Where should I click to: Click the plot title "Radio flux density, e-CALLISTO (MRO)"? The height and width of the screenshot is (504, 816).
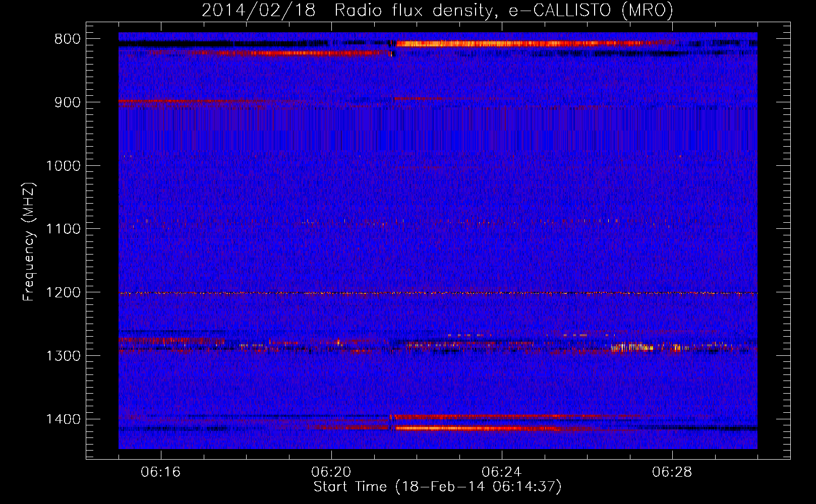click(x=504, y=10)
